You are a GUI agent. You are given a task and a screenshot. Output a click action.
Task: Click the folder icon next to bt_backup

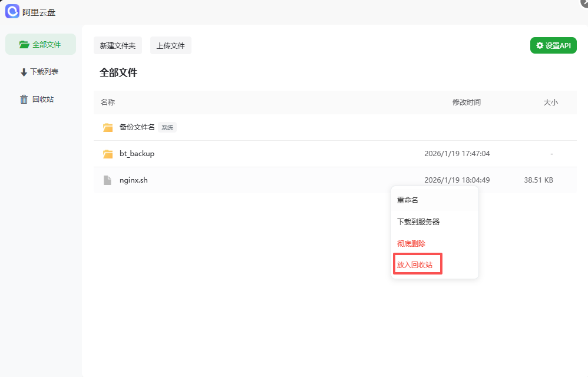(108, 153)
